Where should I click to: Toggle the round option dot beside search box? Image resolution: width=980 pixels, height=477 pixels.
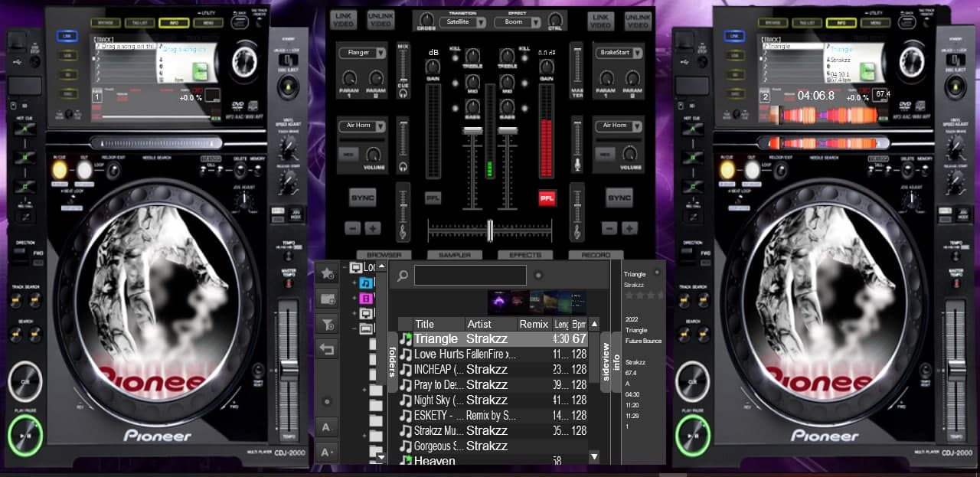coord(538,276)
